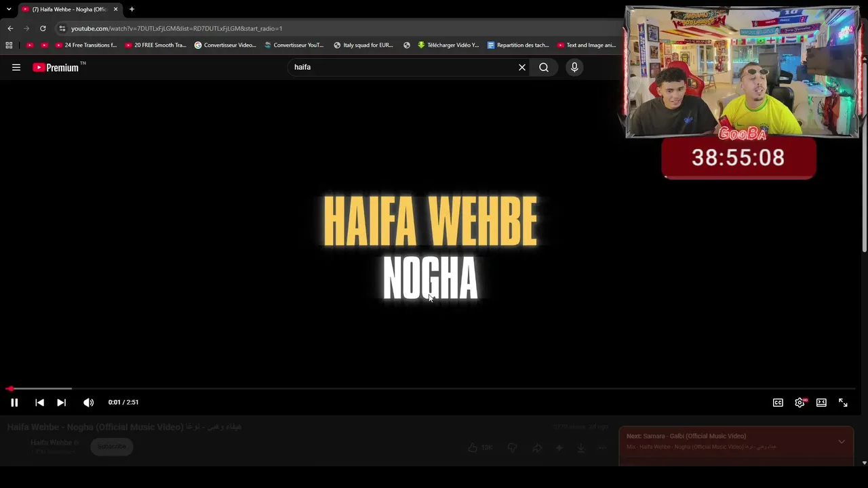
Task: Focus the YouTube search field containing 'haifa'
Action: (x=403, y=67)
